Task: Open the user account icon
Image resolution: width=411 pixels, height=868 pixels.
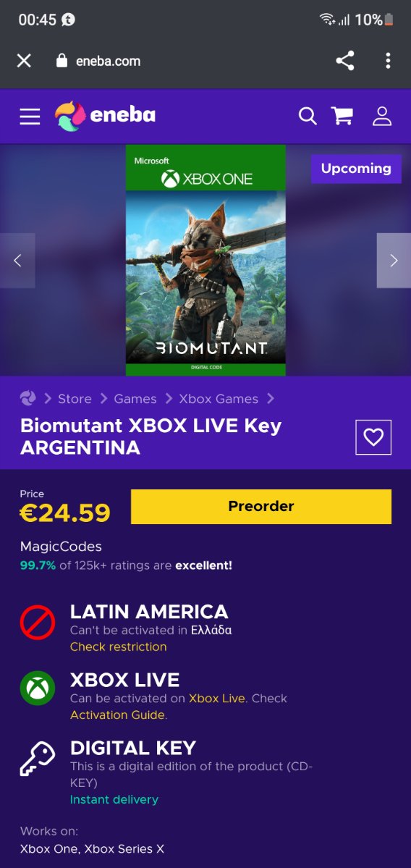Action: click(381, 117)
